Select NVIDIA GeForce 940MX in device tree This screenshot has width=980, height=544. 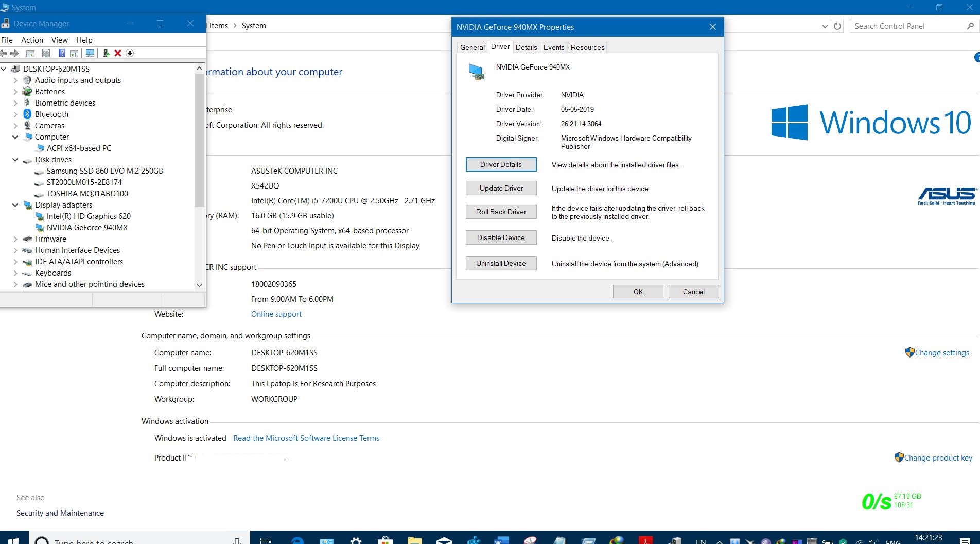pyautogui.click(x=87, y=228)
